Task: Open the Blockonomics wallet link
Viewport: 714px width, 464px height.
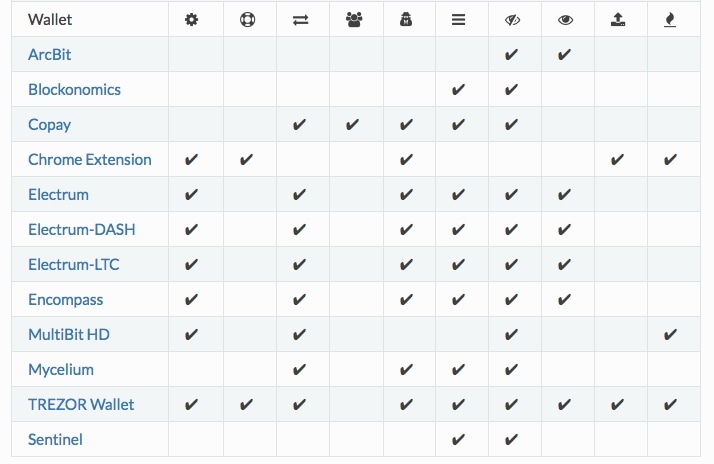Action: click(x=75, y=90)
